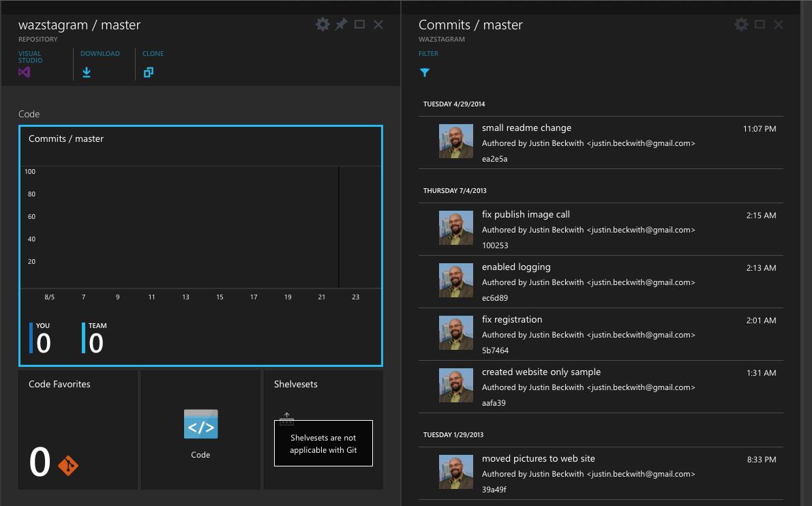812x506 pixels.
Task: Open settings gear on Commits blade
Action: pyautogui.click(x=741, y=25)
